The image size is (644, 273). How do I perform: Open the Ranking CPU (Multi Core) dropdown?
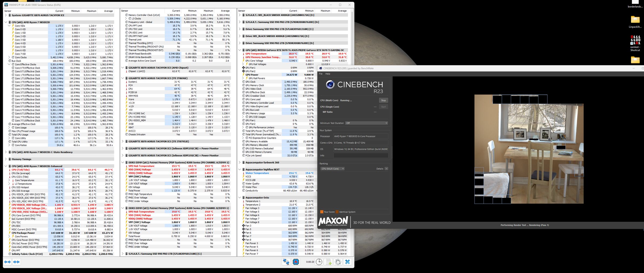[x=332, y=169]
